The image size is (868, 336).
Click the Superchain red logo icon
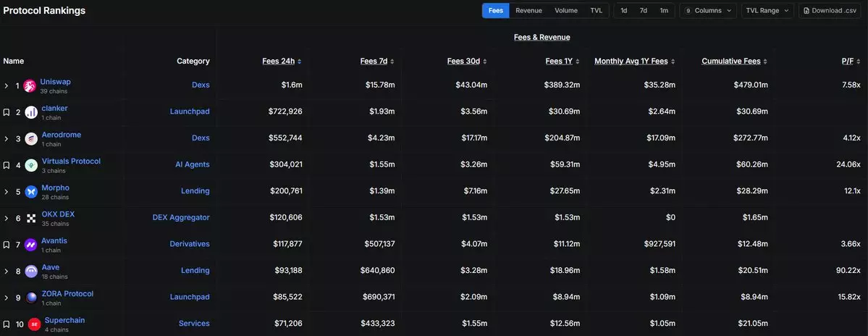click(x=34, y=324)
